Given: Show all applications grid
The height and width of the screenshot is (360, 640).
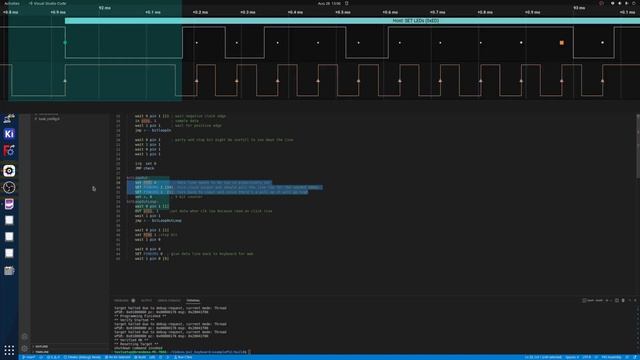Looking at the screenshot, I should (9, 350).
